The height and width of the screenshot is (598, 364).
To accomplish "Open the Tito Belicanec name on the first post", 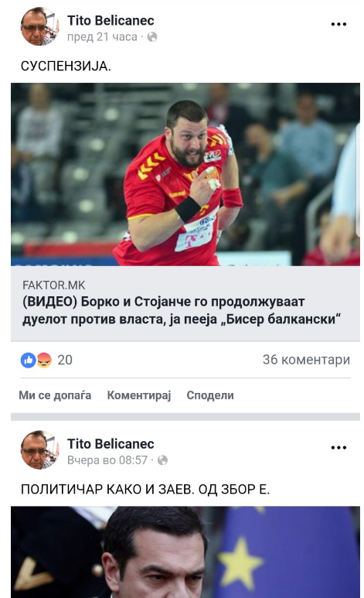I will (x=111, y=21).
